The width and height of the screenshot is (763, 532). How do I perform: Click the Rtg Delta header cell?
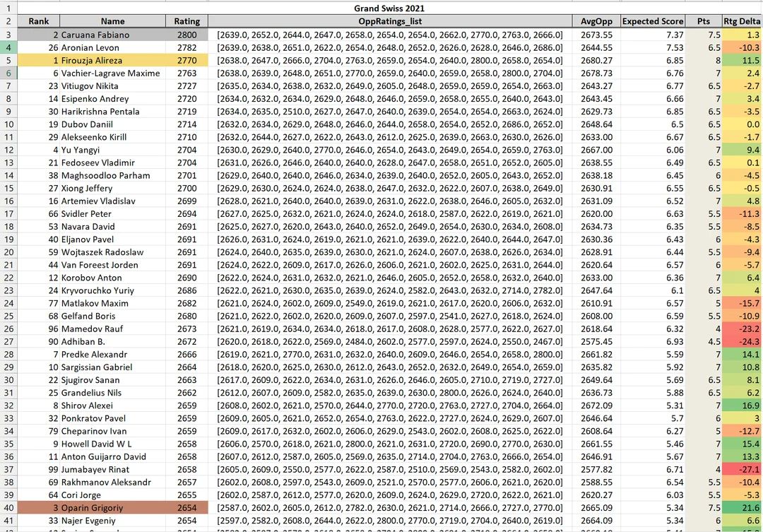[x=742, y=21]
